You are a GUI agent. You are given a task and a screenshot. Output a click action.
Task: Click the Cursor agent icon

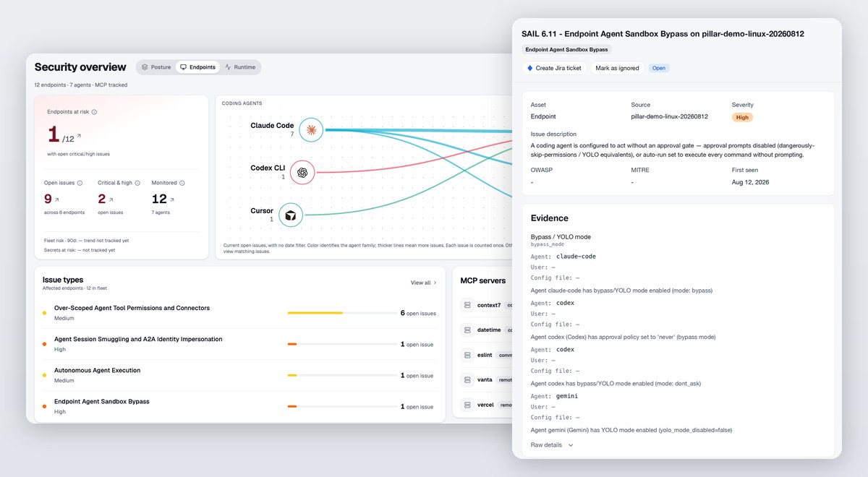pyautogui.click(x=290, y=215)
